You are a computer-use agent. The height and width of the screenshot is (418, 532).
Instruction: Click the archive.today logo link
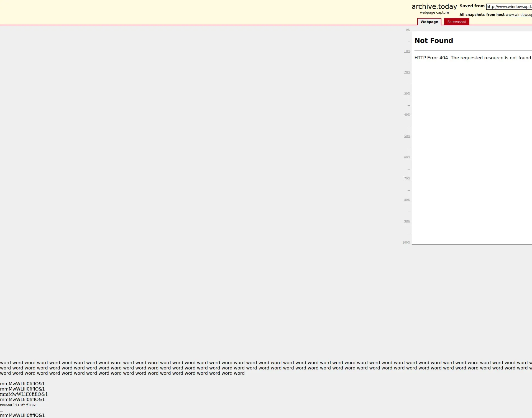[434, 7]
